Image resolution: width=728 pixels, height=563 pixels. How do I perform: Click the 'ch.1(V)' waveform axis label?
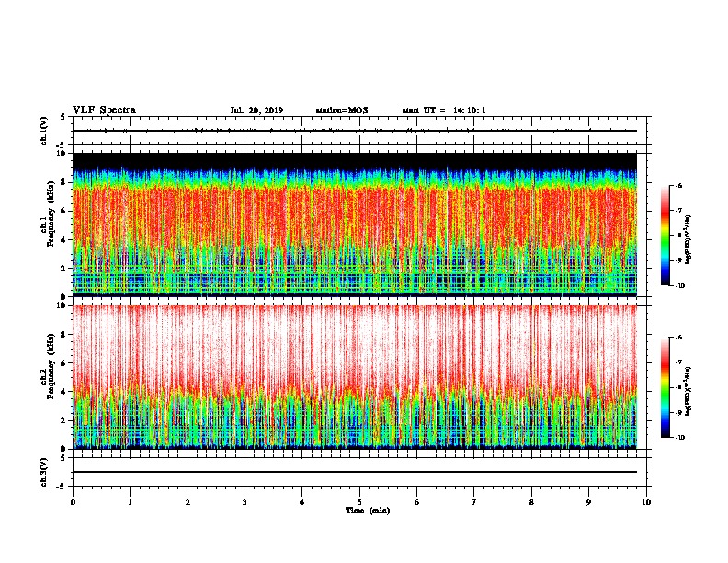pyautogui.click(x=44, y=131)
